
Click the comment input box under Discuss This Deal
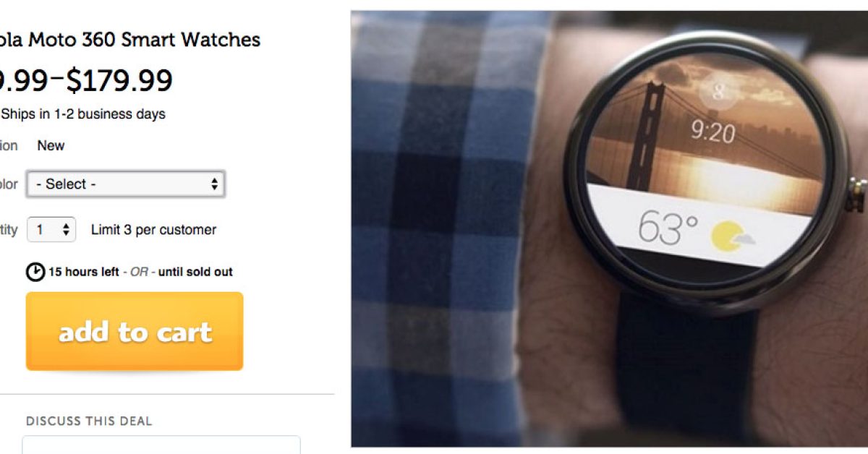[161, 445]
